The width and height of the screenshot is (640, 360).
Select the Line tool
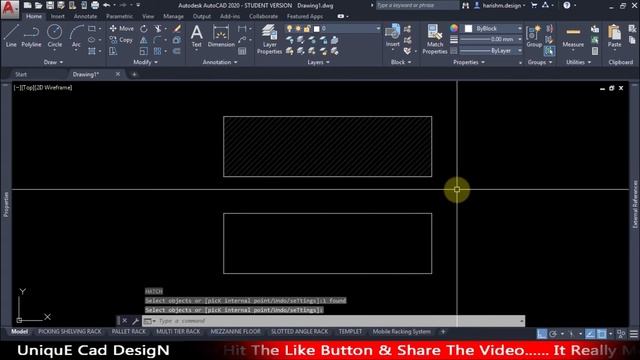click(11, 36)
